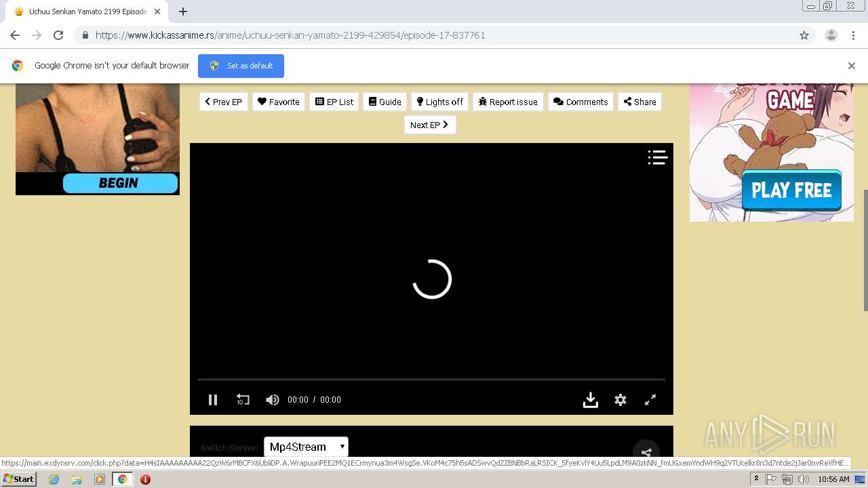
Task: Switch to Chrome in the taskbar
Action: coord(122,479)
